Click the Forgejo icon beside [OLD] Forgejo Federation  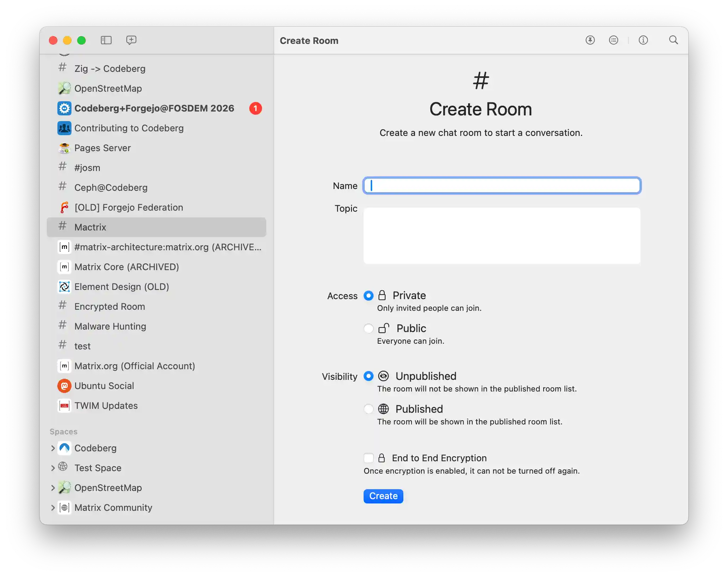[x=64, y=207]
